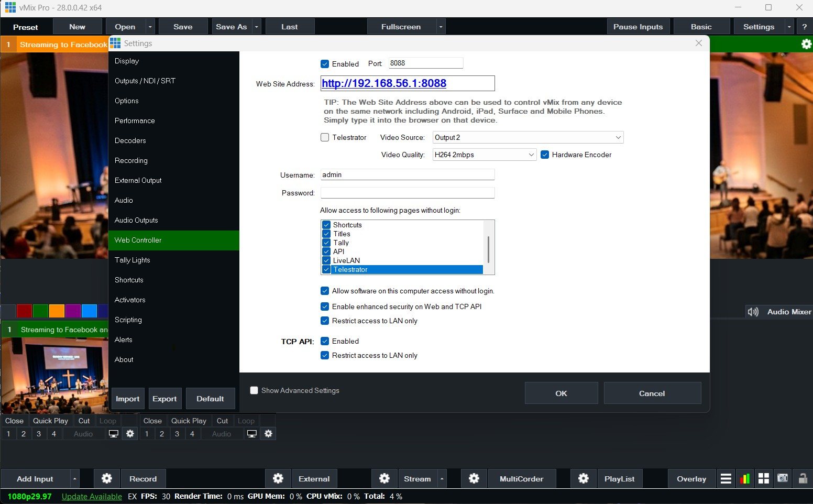Check Show Advanced Settings
813x504 pixels.
click(x=254, y=390)
